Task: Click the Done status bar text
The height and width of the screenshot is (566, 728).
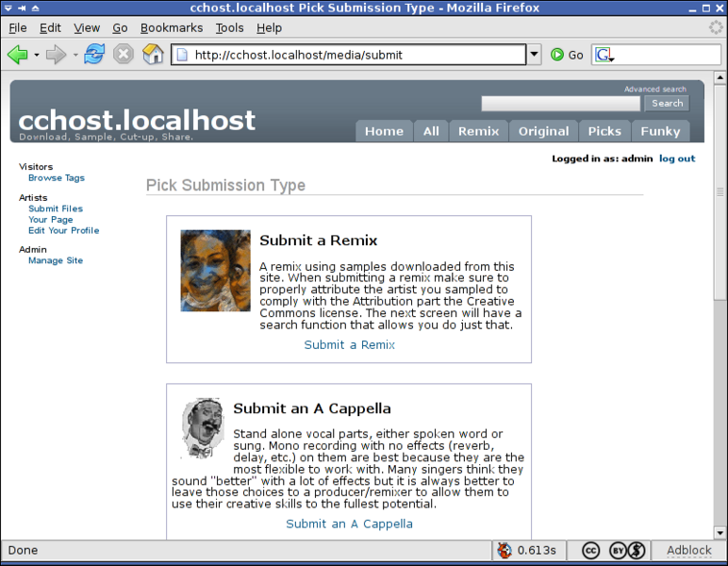Action: tap(23, 551)
